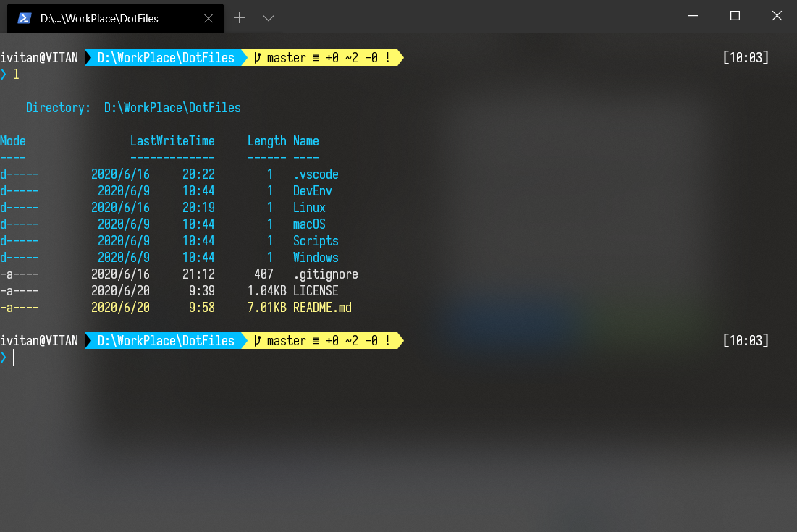Image resolution: width=797 pixels, height=532 pixels.
Task: Open a new tab with plus button
Action: [x=240, y=18]
